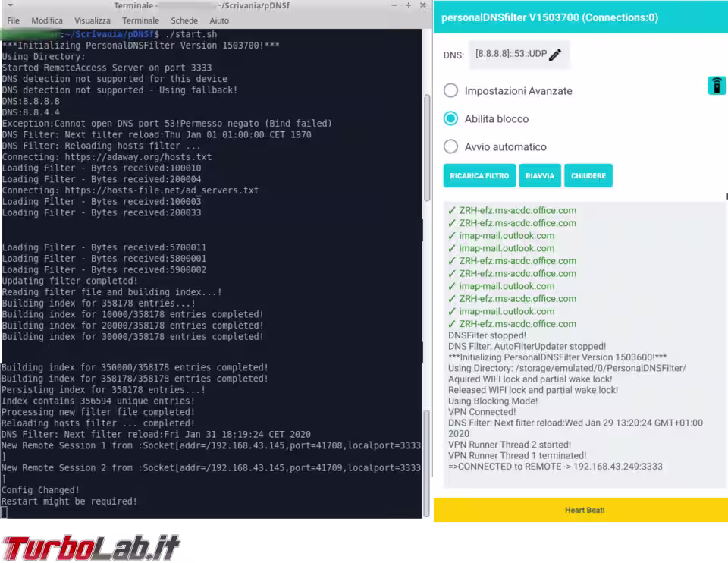Image resolution: width=728 pixels, height=563 pixels.
Task: Click the pencil icon to edit DNS
Action: click(x=555, y=55)
